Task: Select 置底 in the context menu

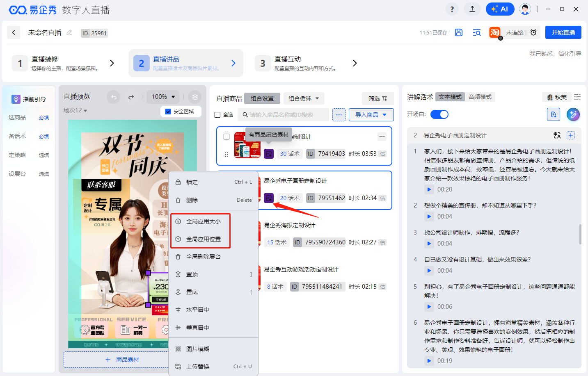Action: point(213,292)
